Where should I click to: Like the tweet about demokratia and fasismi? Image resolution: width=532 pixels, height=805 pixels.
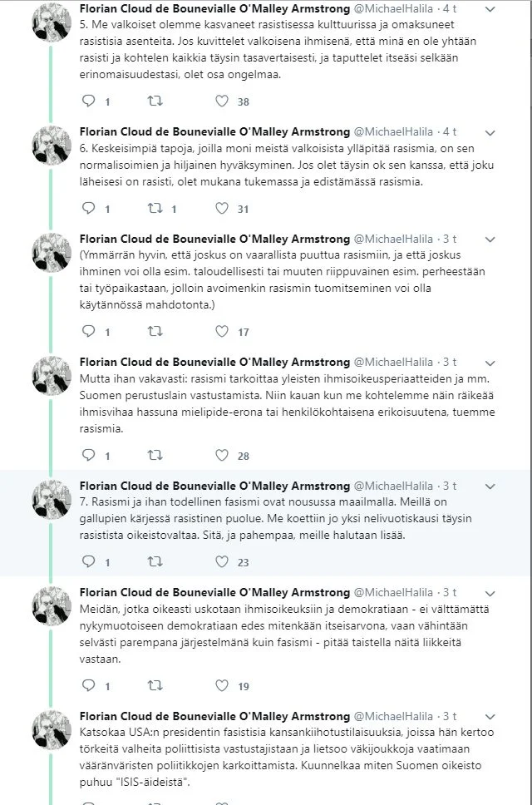pyautogui.click(x=220, y=685)
